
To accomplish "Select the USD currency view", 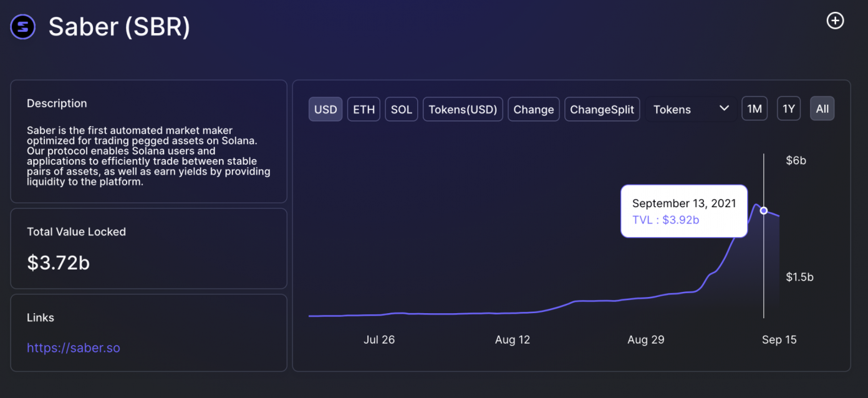I will pyautogui.click(x=325, y=109).
